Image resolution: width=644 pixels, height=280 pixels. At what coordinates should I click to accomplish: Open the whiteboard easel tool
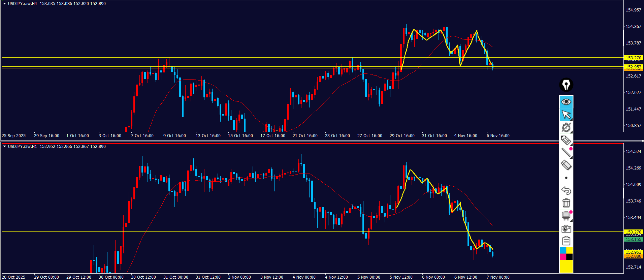pyautogui.click(x=566, y=216)
